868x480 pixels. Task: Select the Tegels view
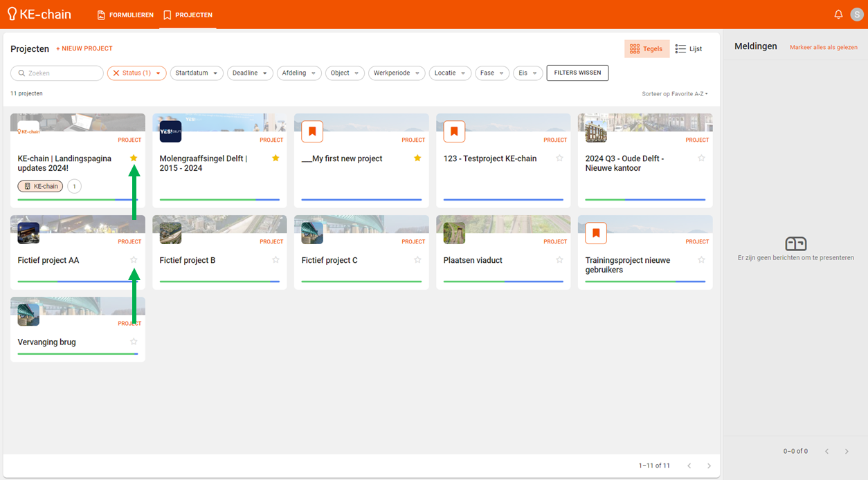pos(647,49)
